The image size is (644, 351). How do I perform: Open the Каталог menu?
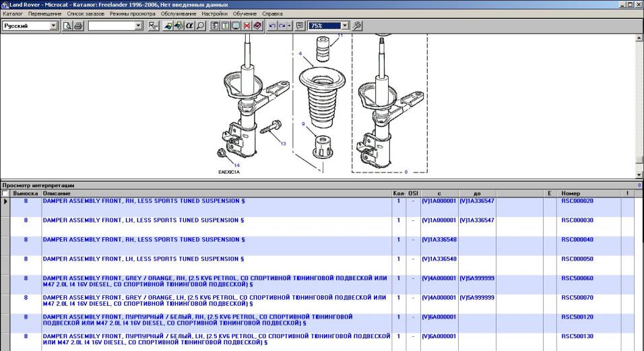coord(13,13)
